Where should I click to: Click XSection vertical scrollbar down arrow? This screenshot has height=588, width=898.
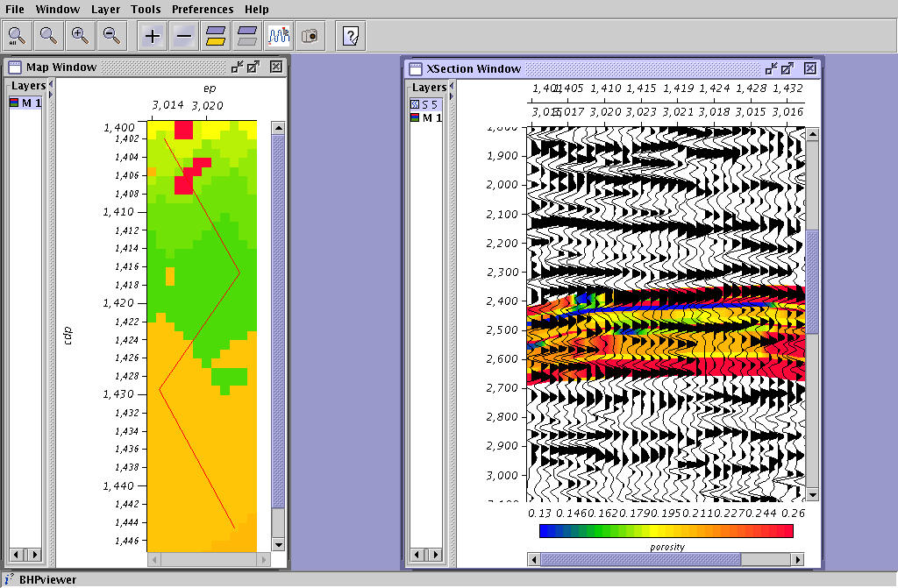point(812,494)
